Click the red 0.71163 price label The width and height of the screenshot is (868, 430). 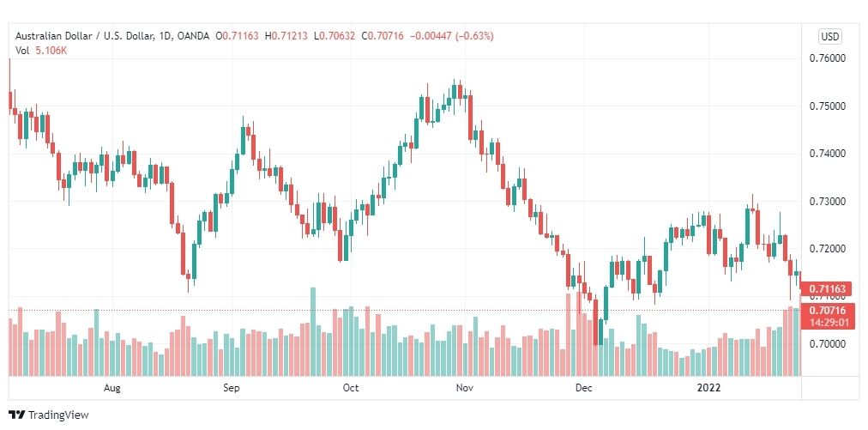point(828,288)
